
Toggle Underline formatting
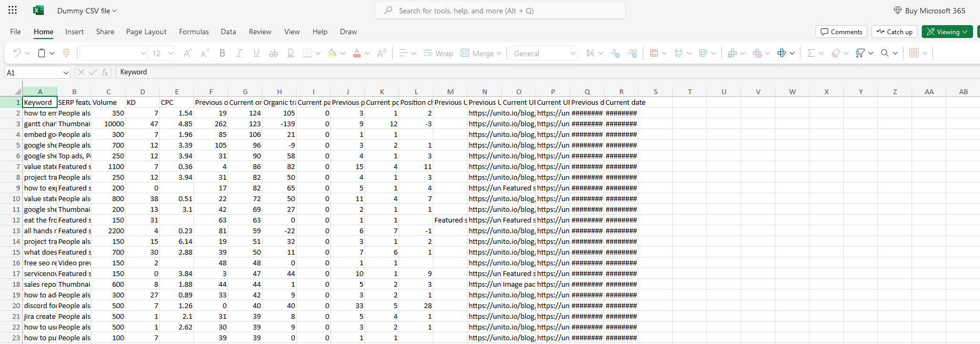(256, 53)
